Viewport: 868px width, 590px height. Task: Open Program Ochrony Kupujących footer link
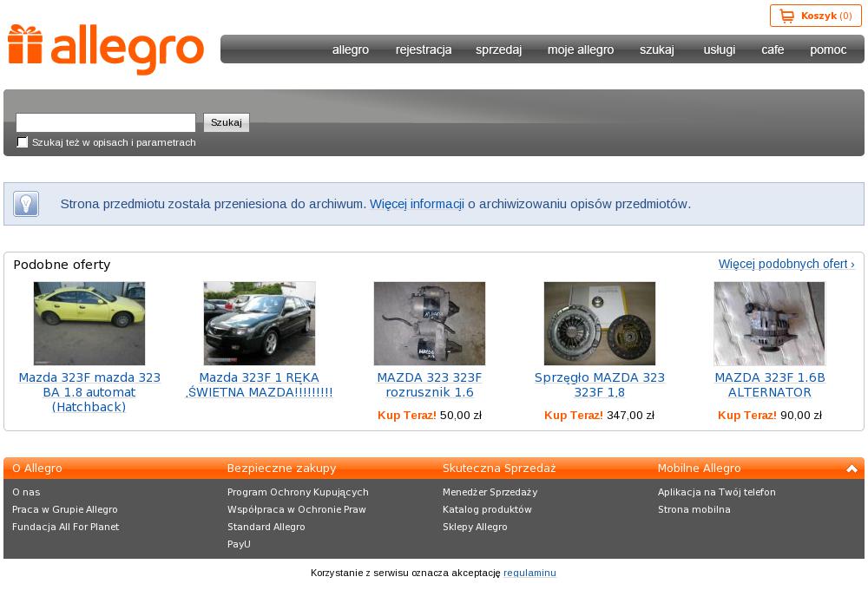coord(298,492)
